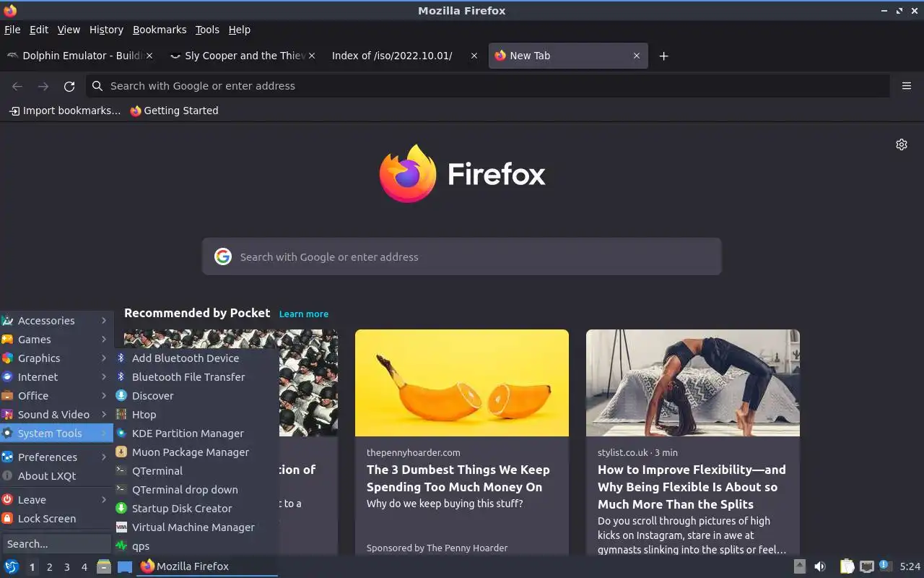Click Import bookmarks in bookmarks toolbar
The image size is (924, 578).
65,111
